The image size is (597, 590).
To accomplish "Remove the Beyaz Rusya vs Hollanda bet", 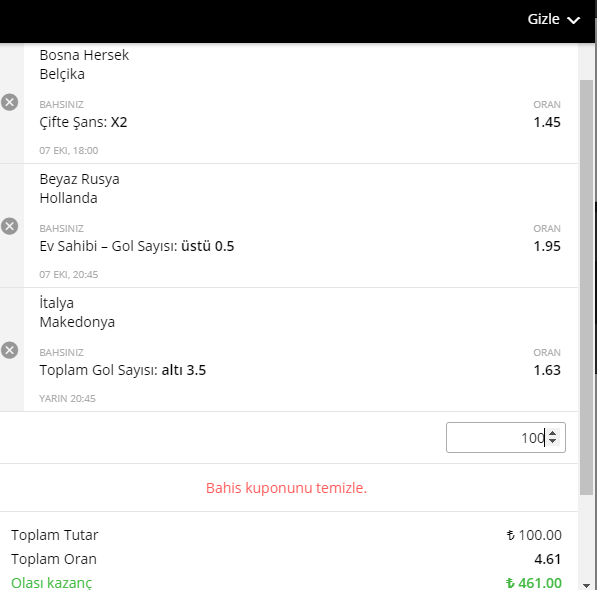I will coord(10,226).
